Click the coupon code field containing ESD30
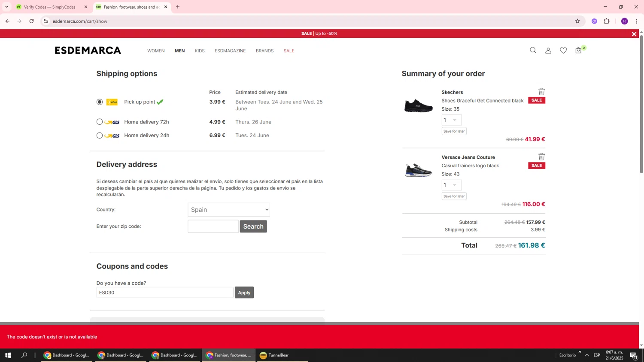Viewport: 644px width, 362px height. point(165,293)
